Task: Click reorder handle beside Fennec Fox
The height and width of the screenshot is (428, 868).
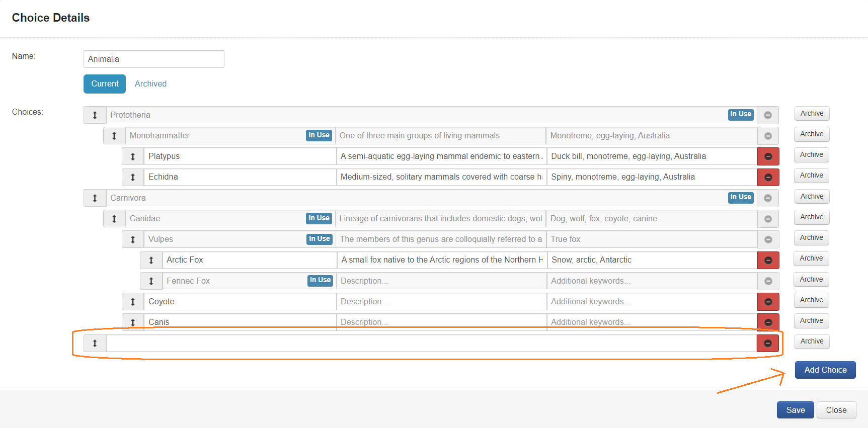Action: point(151,281)
